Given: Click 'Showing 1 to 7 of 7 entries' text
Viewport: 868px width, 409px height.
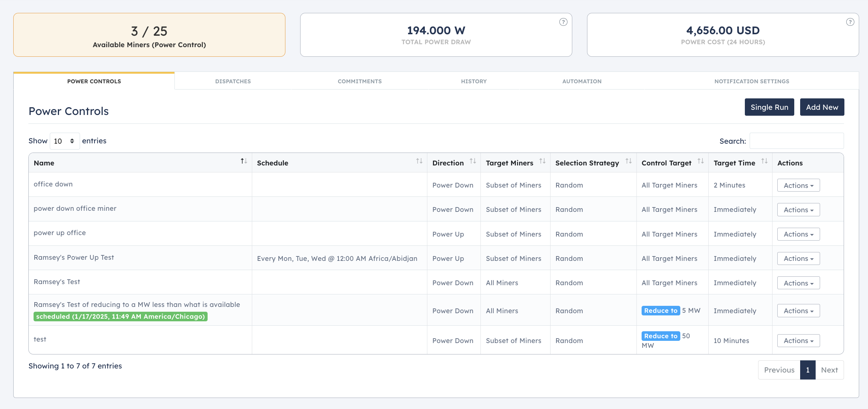Looking at the screenshot, I should point(75,366).
